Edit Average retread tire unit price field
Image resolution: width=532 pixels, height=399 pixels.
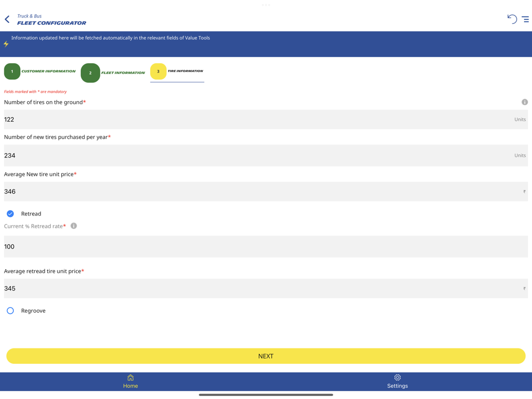pyautogui.click(x=266, y=288)
